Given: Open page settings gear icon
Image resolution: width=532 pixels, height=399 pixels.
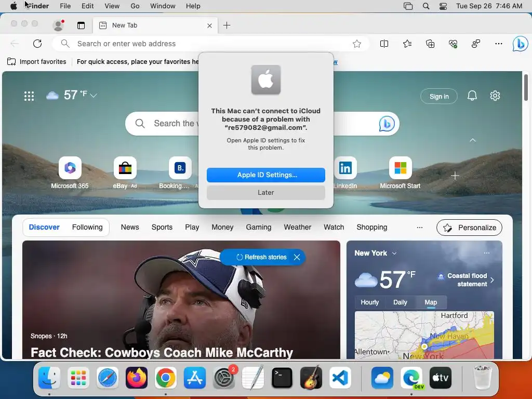Looking at the screenshot, I should (495, 96).
